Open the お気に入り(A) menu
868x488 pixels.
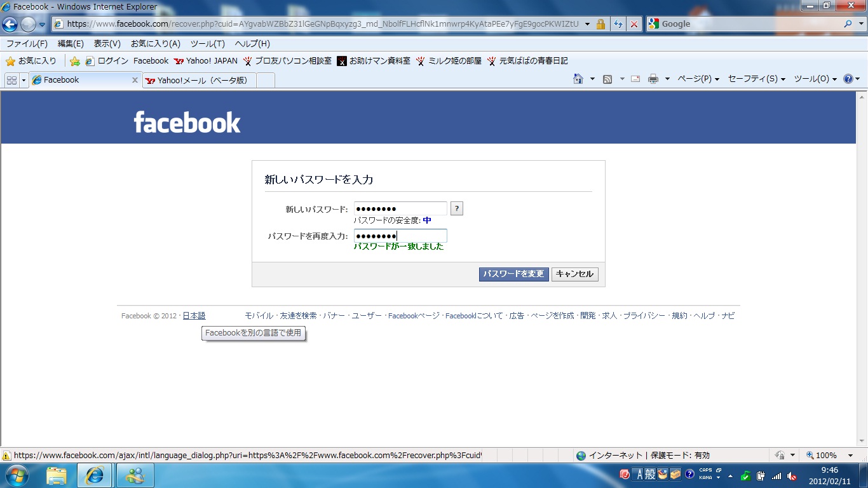[156, 44]
